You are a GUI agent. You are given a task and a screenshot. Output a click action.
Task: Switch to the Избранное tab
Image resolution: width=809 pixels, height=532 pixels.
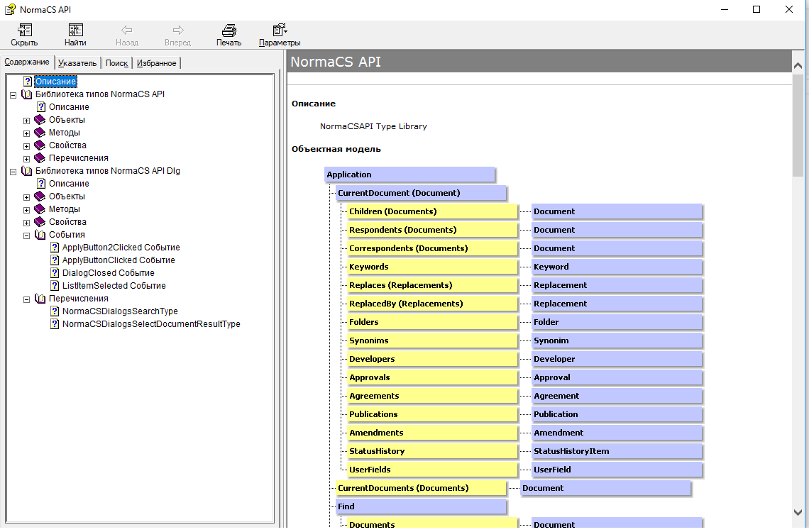pos(156,63)
